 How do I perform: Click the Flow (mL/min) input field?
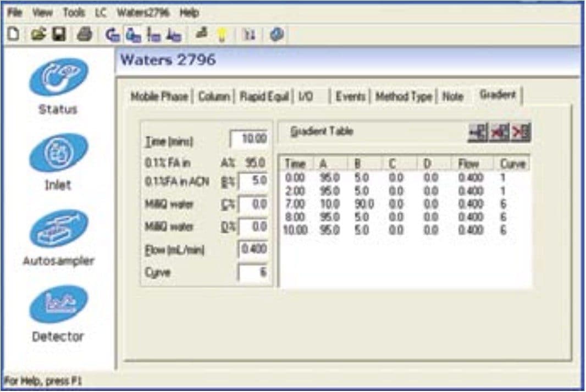click(253, 250)
